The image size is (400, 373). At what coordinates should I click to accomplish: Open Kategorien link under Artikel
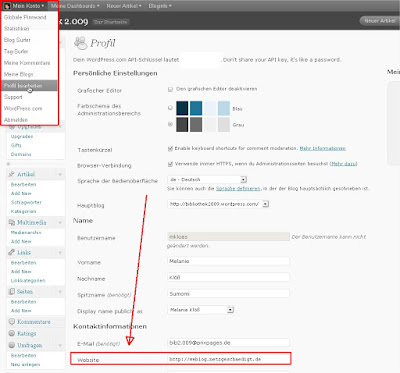pyautogui.click(x=23, y=211)
